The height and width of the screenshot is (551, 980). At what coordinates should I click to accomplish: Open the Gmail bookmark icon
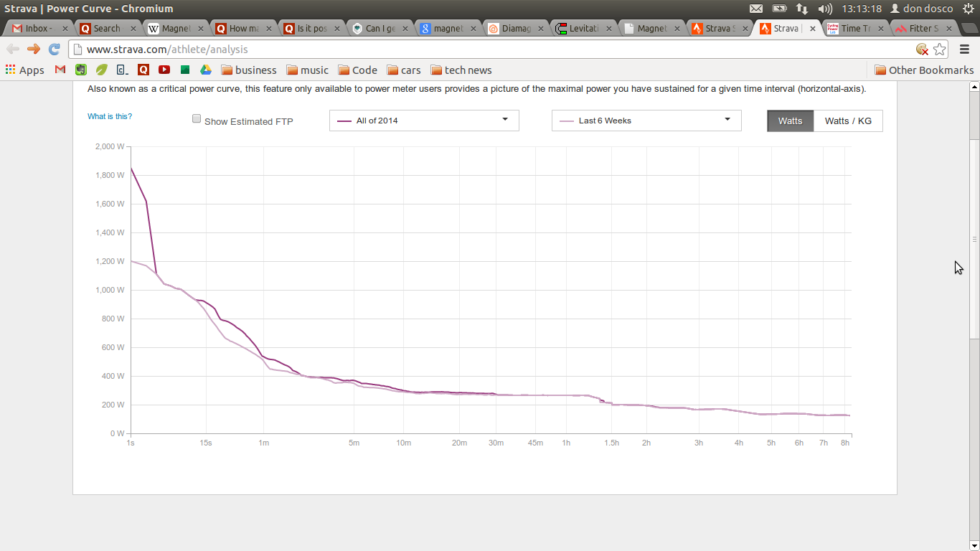[60, 70]
